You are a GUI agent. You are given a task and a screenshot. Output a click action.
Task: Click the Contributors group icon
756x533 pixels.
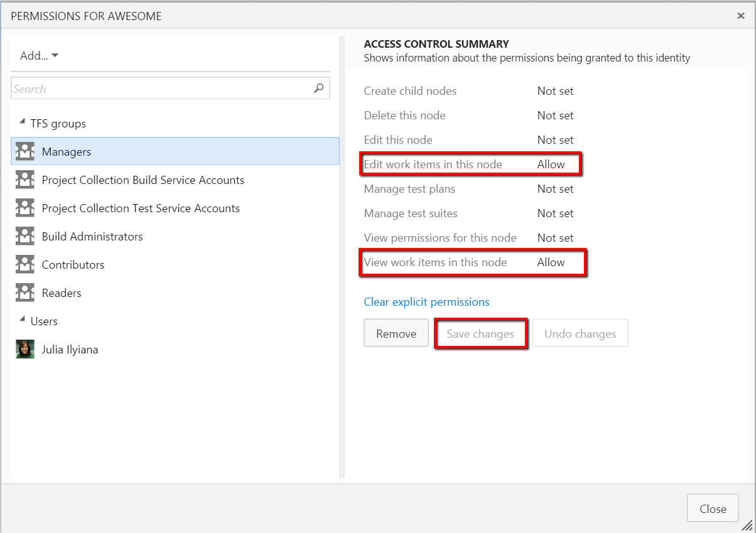point(25,265)
